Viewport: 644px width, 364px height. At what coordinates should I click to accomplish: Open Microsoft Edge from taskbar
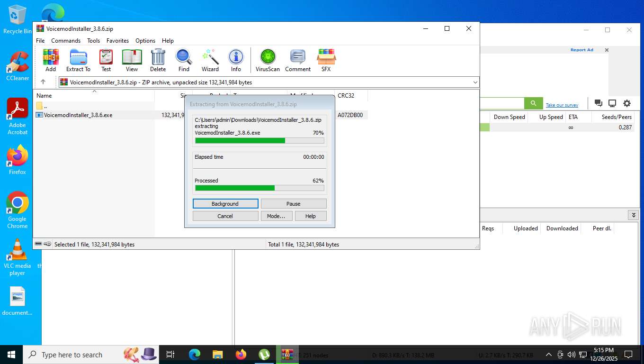(195, 355)
